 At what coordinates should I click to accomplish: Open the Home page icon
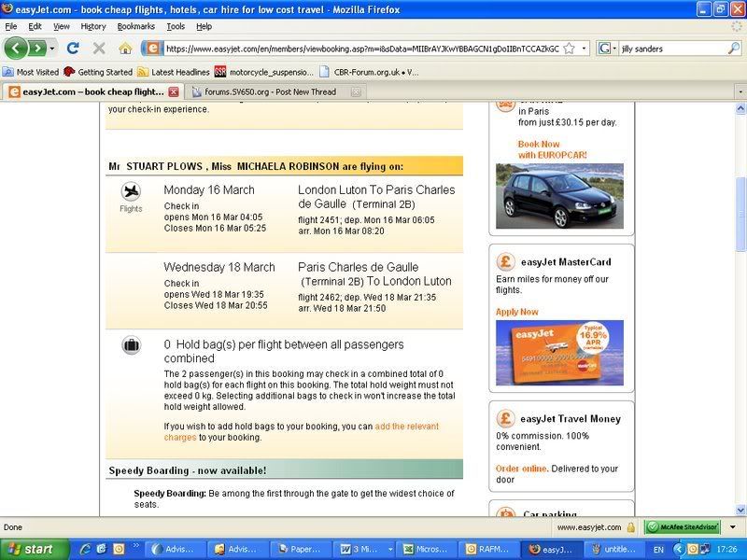point(125,49)
